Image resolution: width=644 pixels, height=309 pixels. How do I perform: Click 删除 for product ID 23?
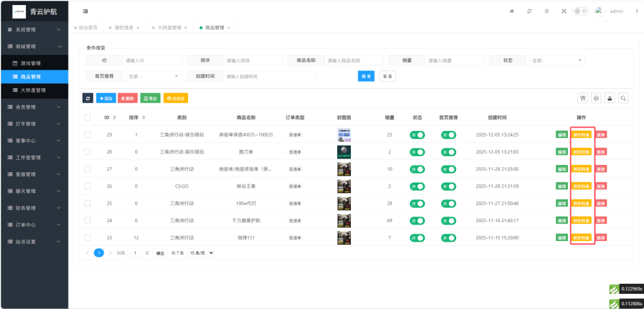pyautogui.click(x=601, y=237)
